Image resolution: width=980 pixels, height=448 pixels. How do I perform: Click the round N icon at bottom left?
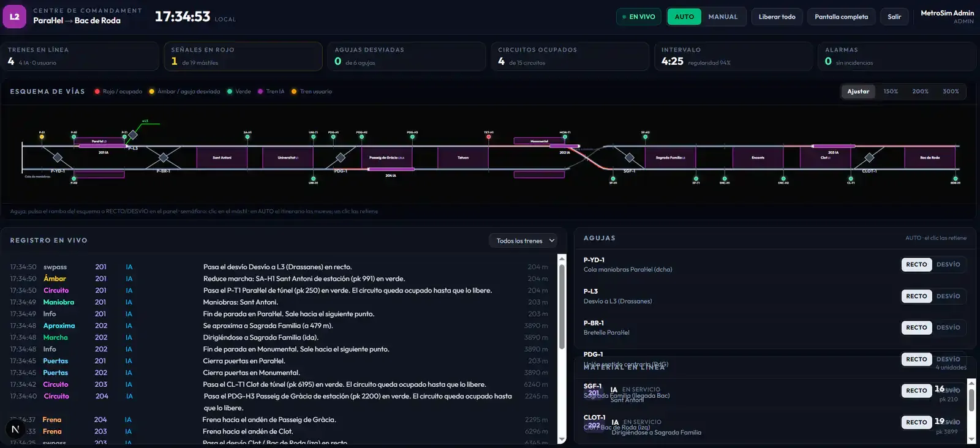point(15,429)
